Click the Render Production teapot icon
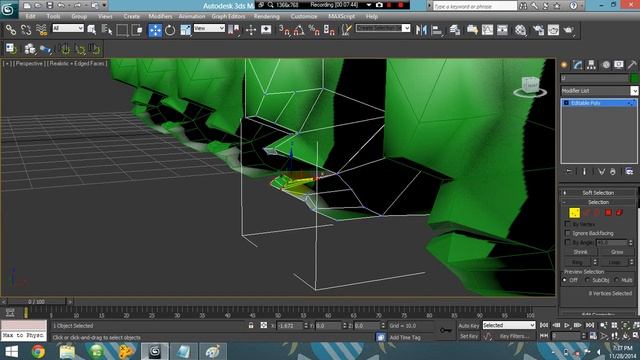 pos(569,30)
